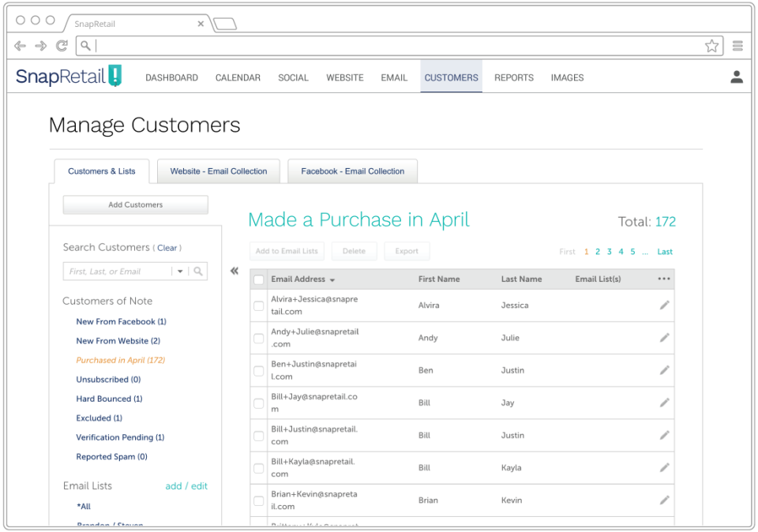Screen dimensions: 758x532
Task: Edit Bill Kayla with pencil icon
Action: point(665,467)
